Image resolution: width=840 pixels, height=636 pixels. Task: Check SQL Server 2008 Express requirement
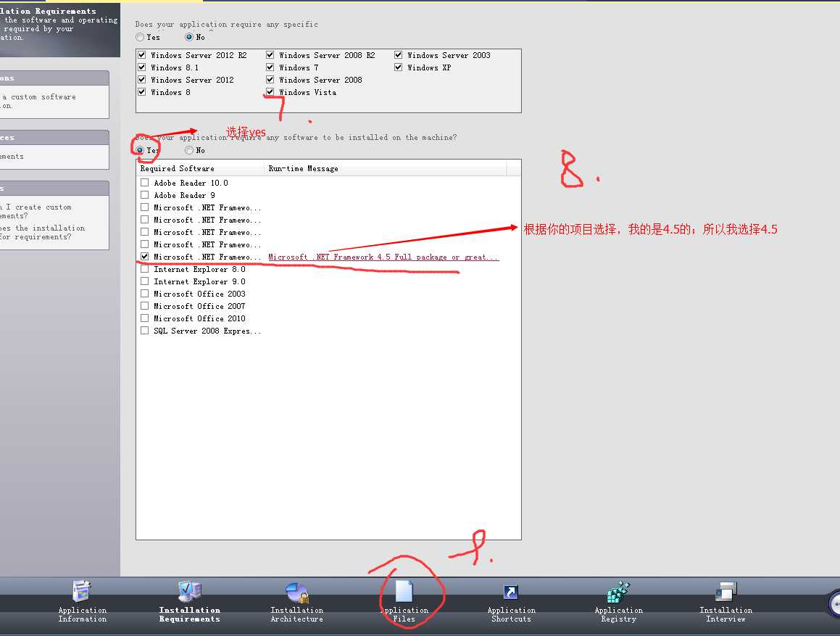[x=145, y=331]
